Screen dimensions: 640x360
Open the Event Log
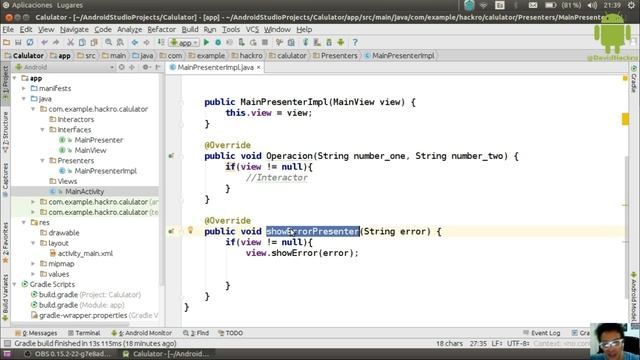point(541,333)
